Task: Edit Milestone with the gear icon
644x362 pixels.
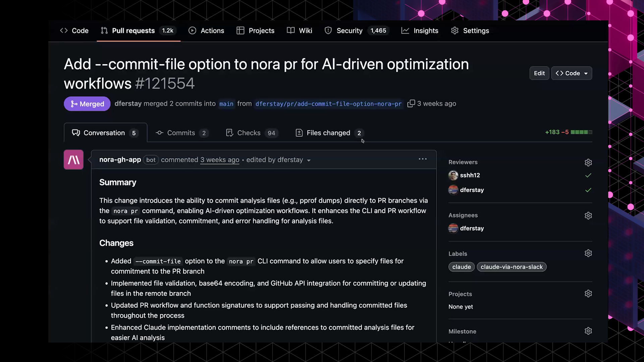Action: point(588,331)
